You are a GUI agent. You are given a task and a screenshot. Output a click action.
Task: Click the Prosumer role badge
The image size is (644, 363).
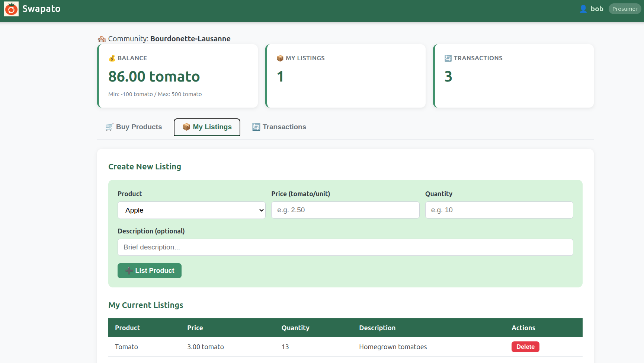(625, 9)
